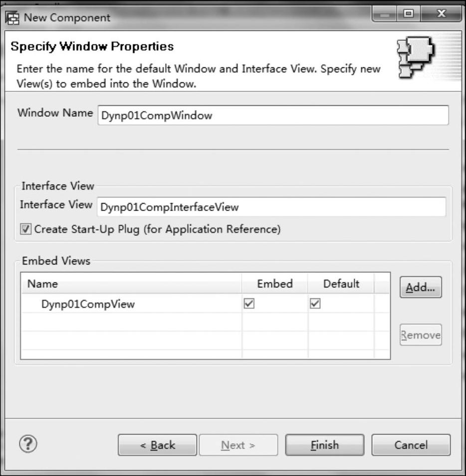Focus the Window Name text field
This screenshot has height=476, width=466.
273,115
